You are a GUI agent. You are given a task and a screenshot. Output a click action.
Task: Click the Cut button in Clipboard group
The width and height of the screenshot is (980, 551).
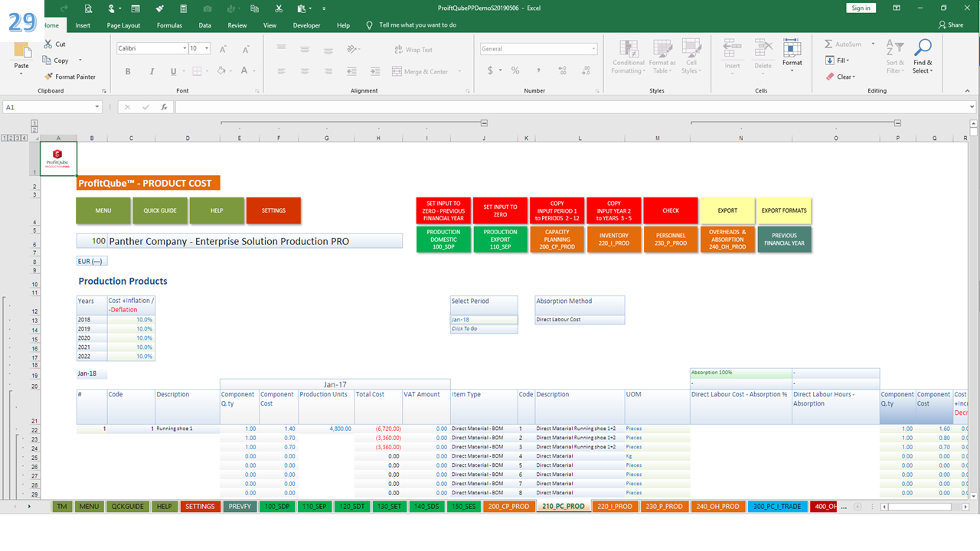54,44
